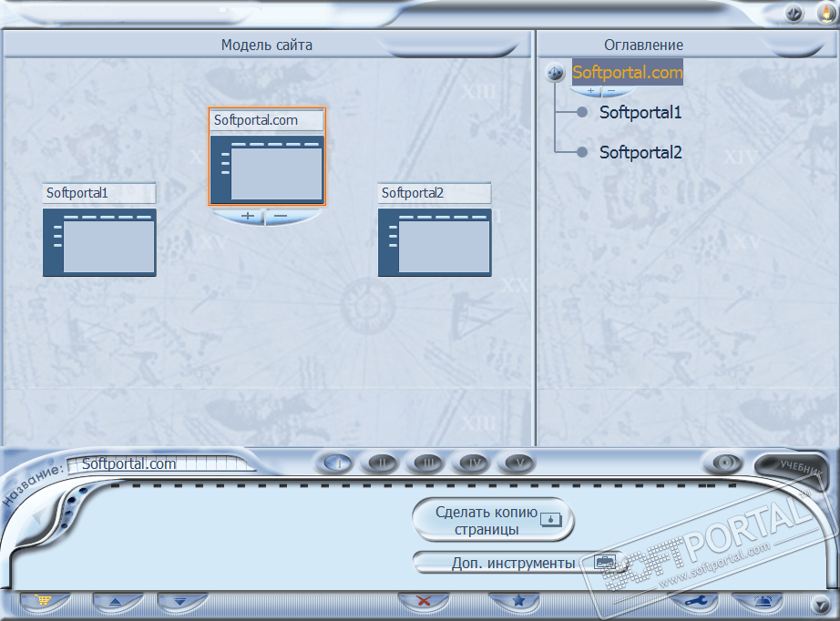Select Softportal.com in the Оглавление tree

click(628, 72)
